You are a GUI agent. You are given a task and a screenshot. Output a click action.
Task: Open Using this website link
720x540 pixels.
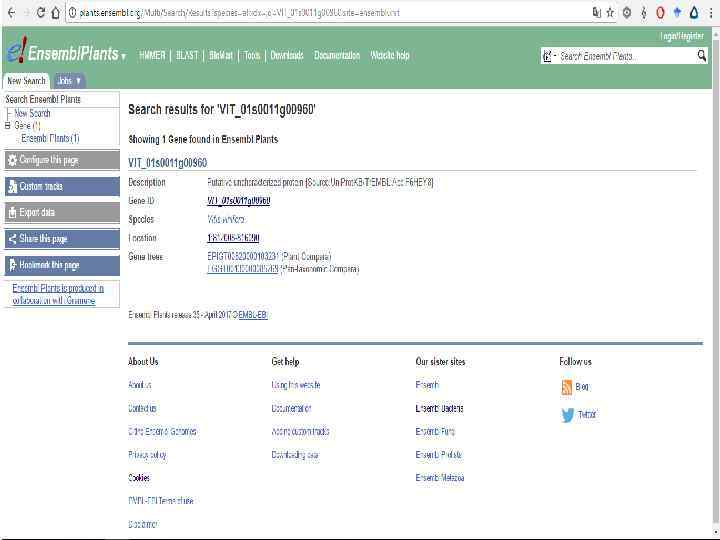click(x=296, y=385)
